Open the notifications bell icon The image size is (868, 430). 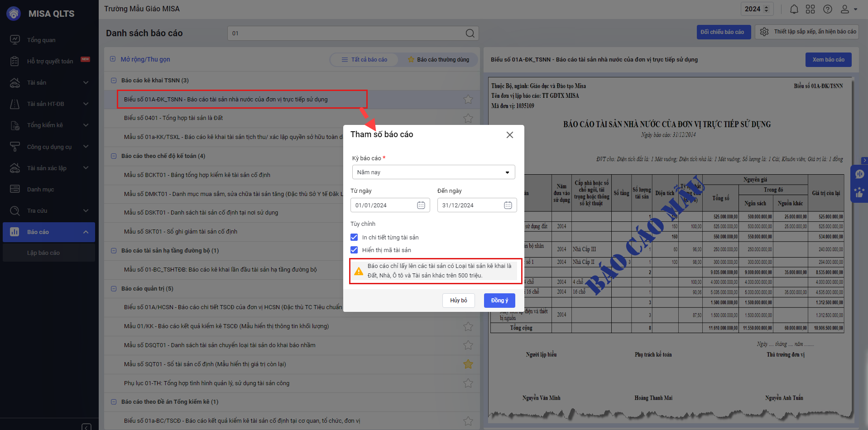794,9
